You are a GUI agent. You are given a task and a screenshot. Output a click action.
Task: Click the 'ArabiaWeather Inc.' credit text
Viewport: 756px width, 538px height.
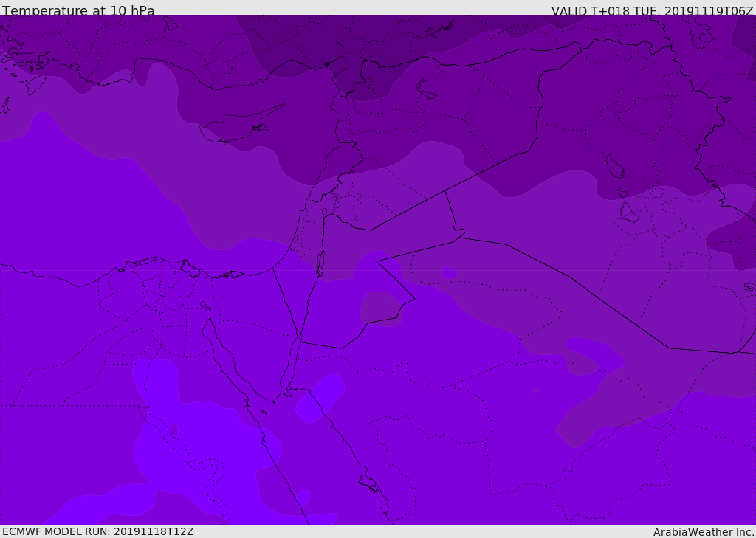[x=704, y=532]
